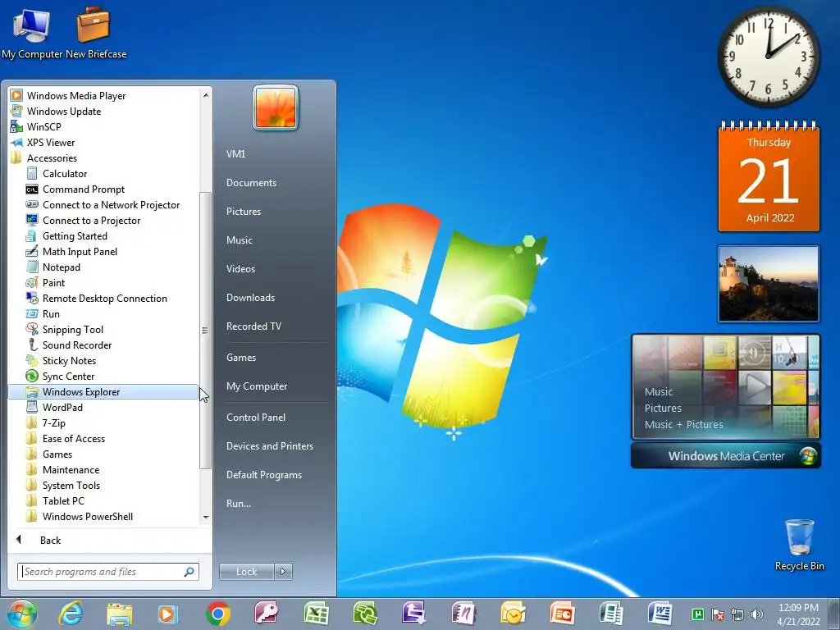Open Internet Explorer from the taskbar
This screenshot has width=840, height=630.
tap(71, 614)
